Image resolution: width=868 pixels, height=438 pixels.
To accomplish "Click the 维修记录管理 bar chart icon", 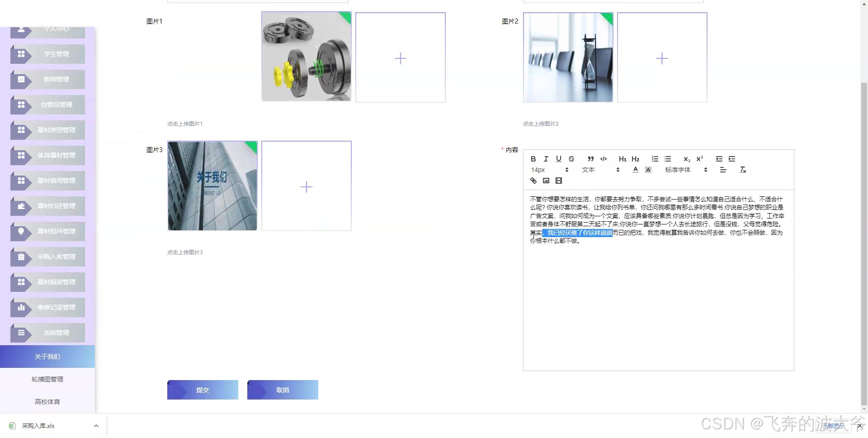I will point(21,307).
